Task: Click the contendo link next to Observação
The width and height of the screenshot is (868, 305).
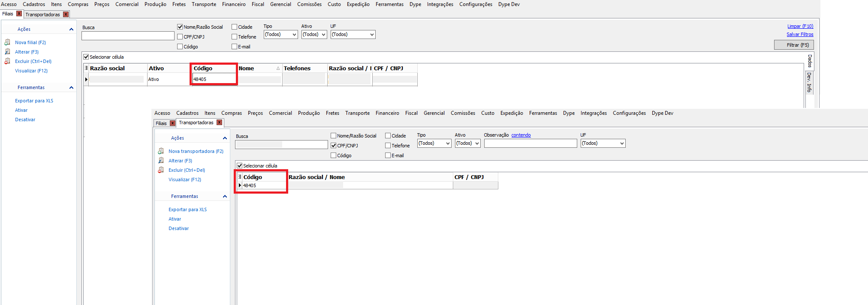Action: coord(521,135)
